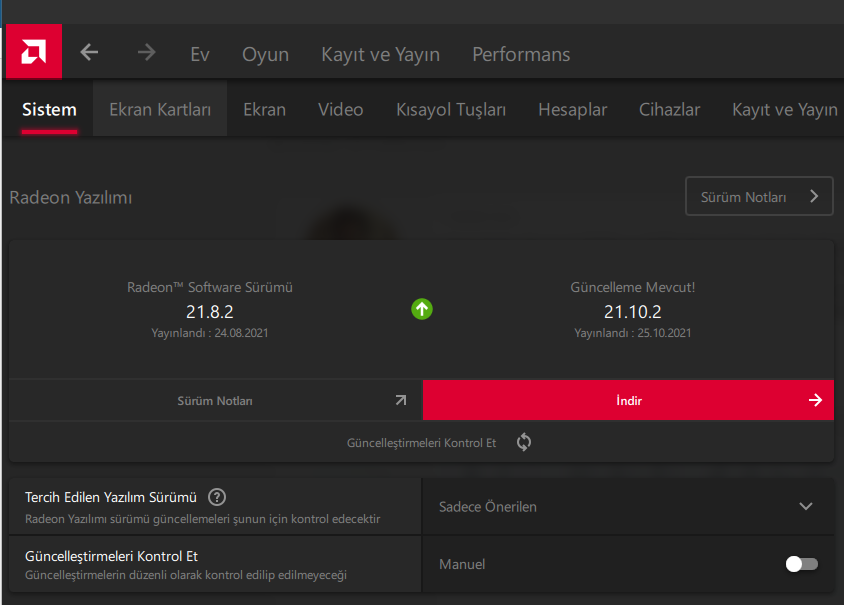Go back with the left arrow

tap(89, 53)
